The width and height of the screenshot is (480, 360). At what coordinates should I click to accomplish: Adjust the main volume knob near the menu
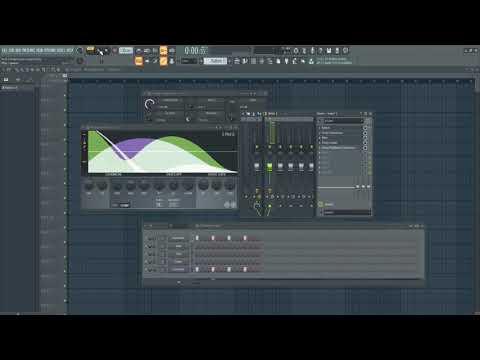point(80,51)
